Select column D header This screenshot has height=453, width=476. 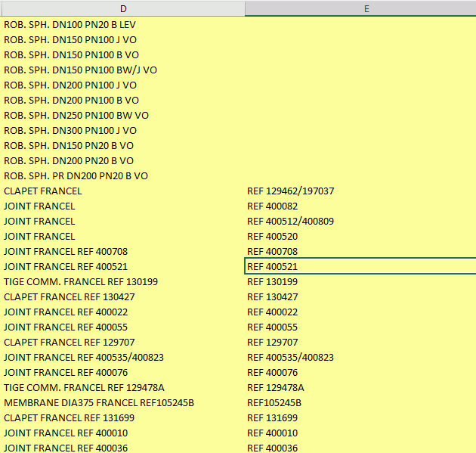(x=123, y=8)
